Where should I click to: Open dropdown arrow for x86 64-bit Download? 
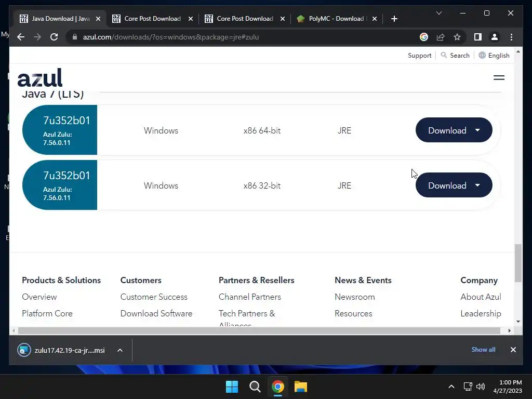[x=477, y=130]
